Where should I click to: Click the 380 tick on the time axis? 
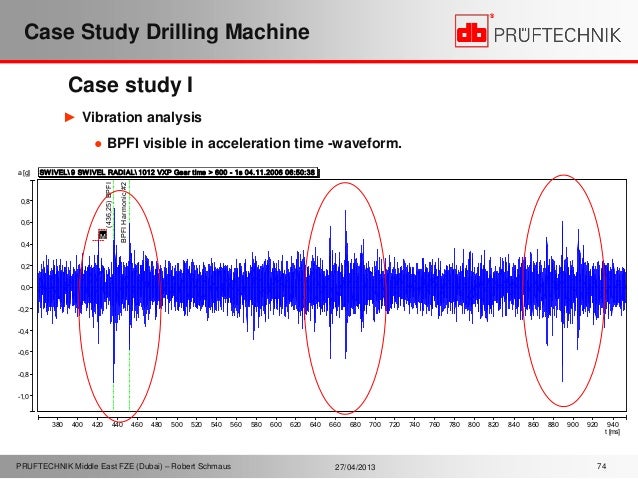pos(58,424)
